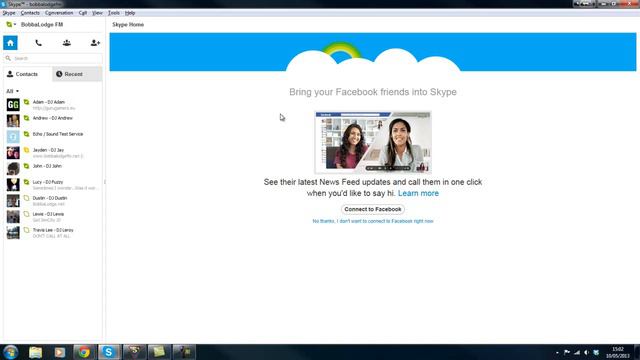This screenshot has width=640, height=360.
Task: Click Jayden's yellow away status icon
Action: tap(27, 150)
